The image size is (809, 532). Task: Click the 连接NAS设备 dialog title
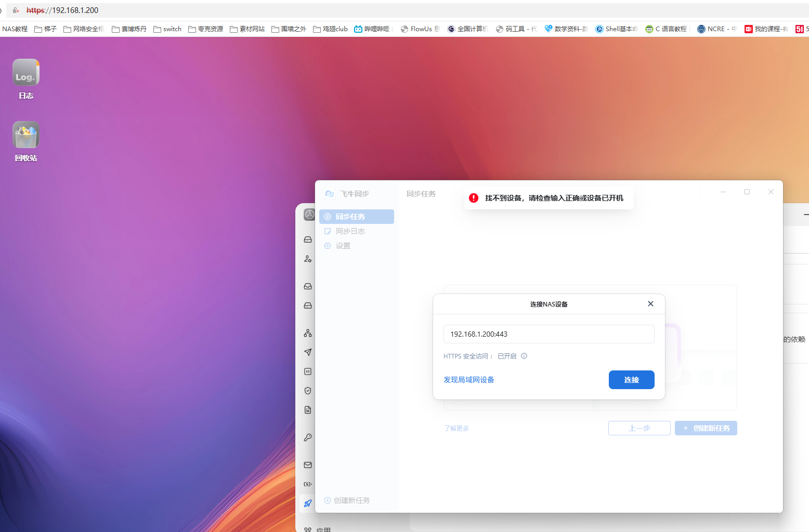(x=549, y=304)
